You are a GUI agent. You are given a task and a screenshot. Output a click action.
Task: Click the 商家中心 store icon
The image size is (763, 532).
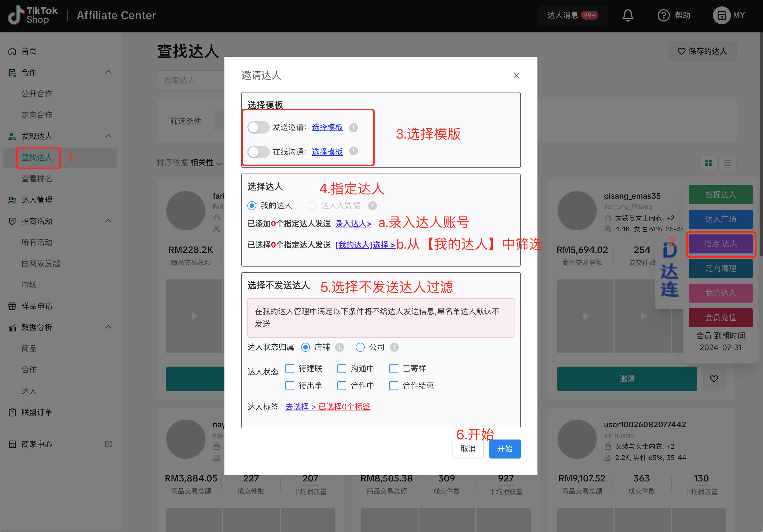12,444
